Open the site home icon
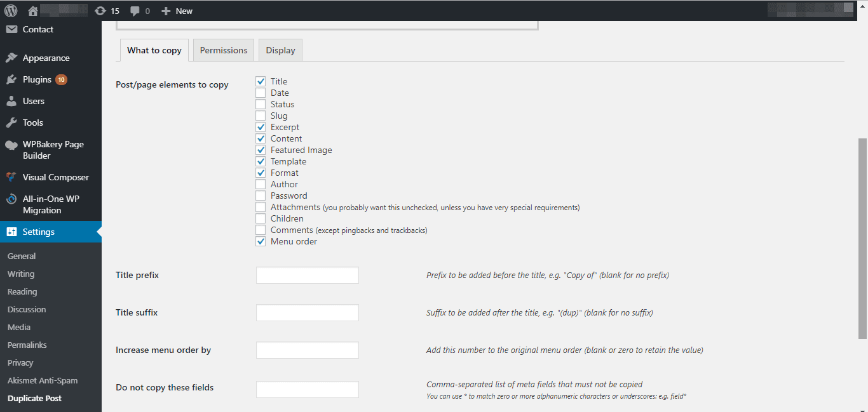This screenshot has height=412, width=868. point(33,11)
